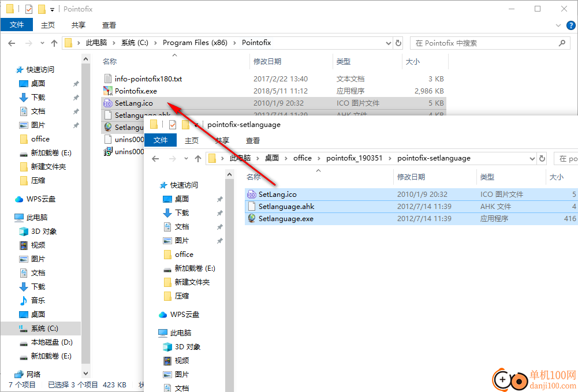Sort by 大小 column in Pointofix window
Image resolution: width=578 pixels, height=392 pixels.
click(x=425, y=62)
